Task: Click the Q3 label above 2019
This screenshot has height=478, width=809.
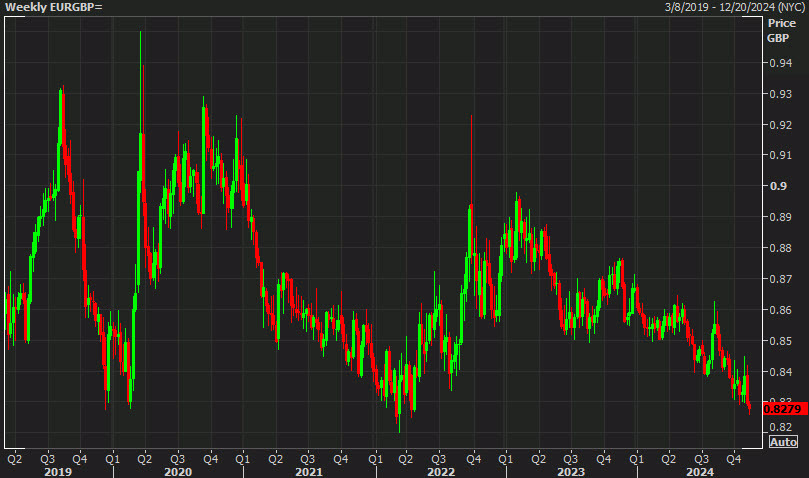Action: [x=47, y=459]
